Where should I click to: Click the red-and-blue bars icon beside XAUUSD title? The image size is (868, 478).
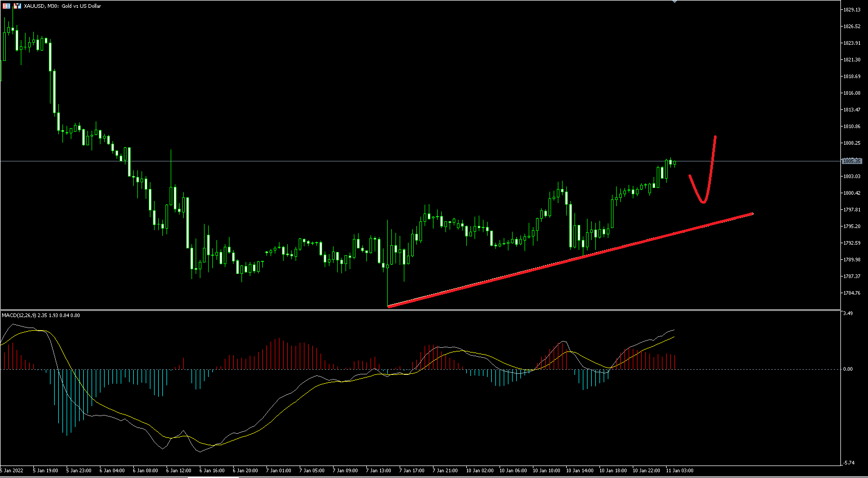click(17, 6)
